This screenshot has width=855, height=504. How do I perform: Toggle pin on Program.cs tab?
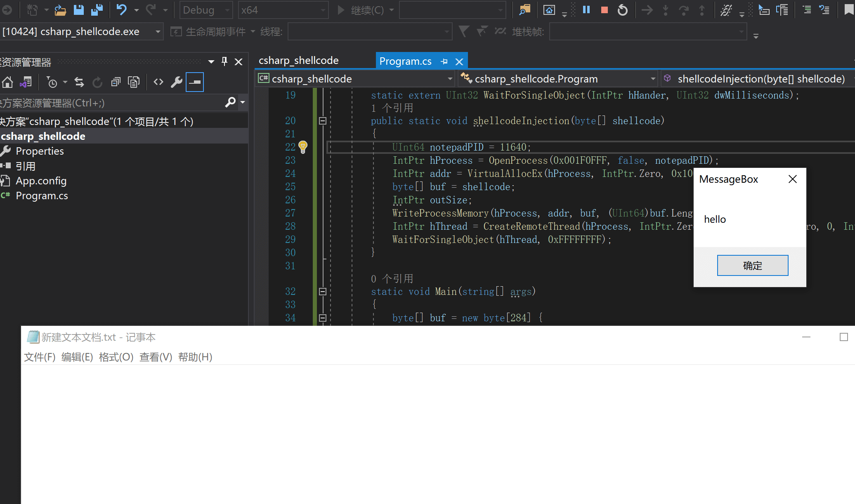[444, 61]
